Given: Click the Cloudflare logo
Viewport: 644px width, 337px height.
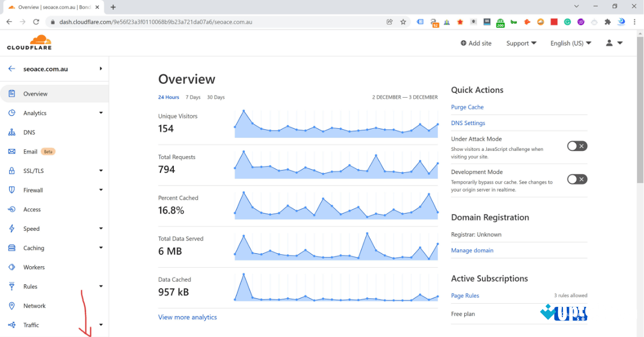Looking at the screenshot, I should [29, 42].
